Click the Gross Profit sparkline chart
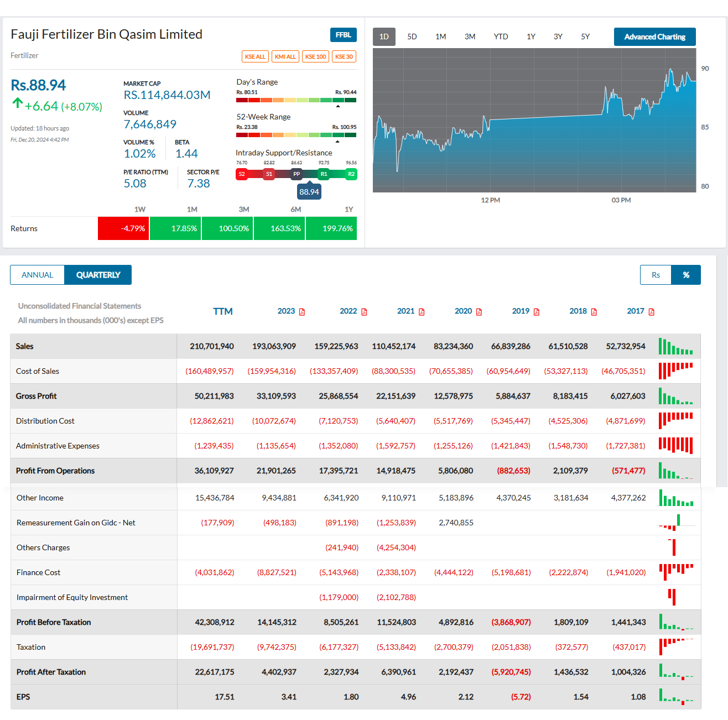The height and width of the screenshot is (720, 728). tap(676, 396)
